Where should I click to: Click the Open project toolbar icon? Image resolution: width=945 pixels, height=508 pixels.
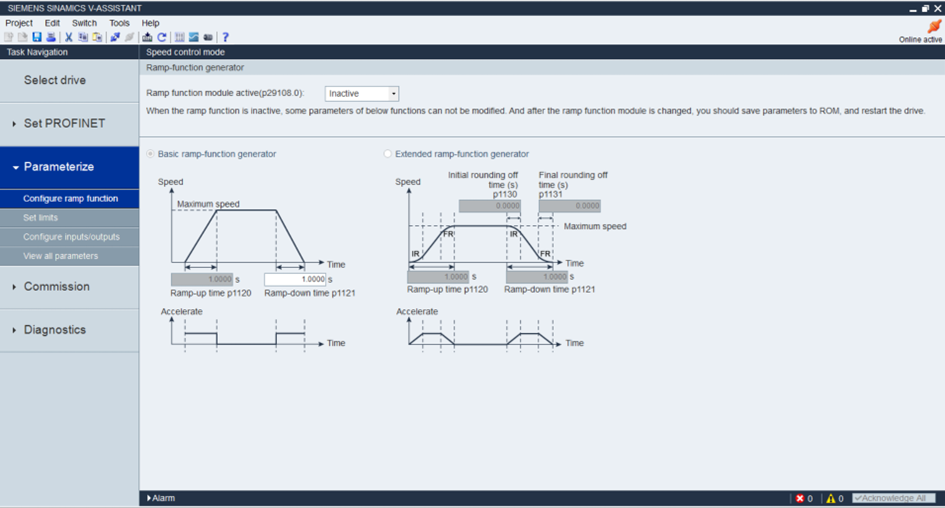[22, 37]
